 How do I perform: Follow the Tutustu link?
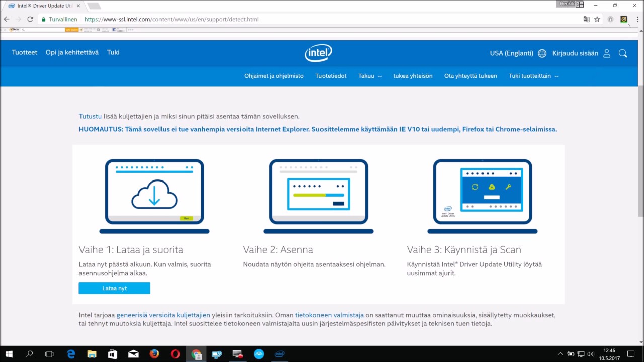point(90,116)
